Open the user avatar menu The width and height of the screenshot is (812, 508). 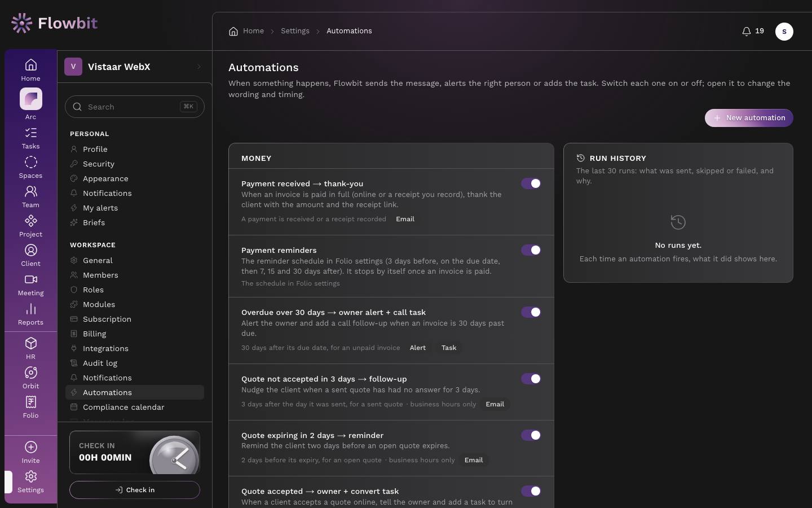pos(784,32)
